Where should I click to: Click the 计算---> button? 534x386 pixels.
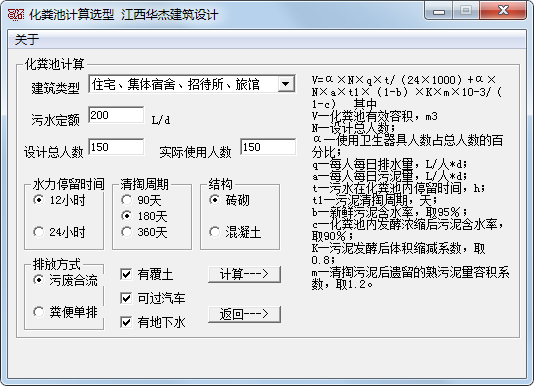coord(244,274)
